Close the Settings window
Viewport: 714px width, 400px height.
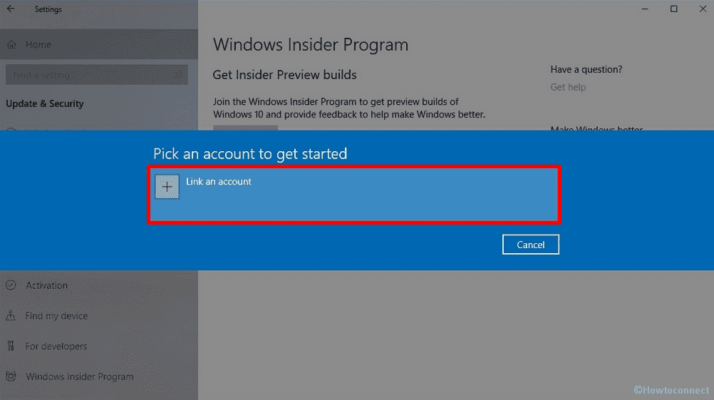click(x=703, y=9)
